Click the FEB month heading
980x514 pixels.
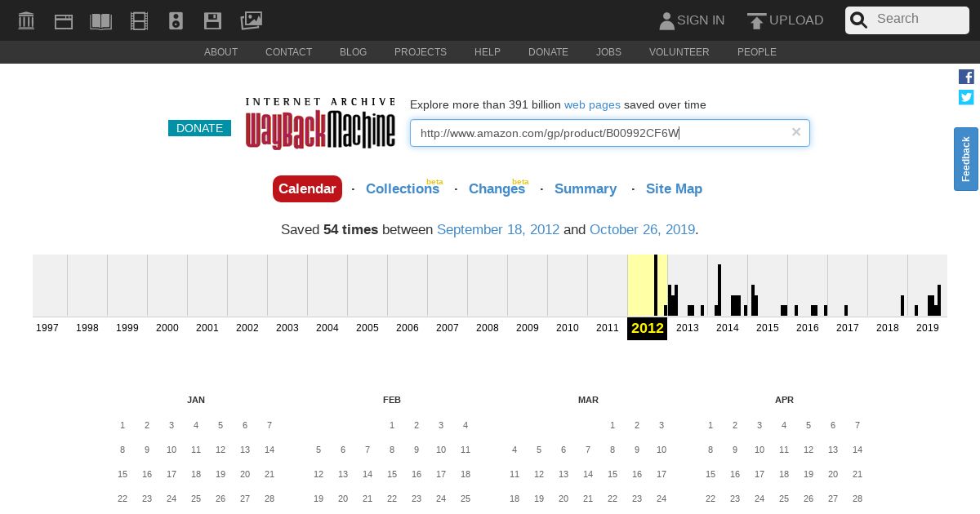(x=392, y=400)
